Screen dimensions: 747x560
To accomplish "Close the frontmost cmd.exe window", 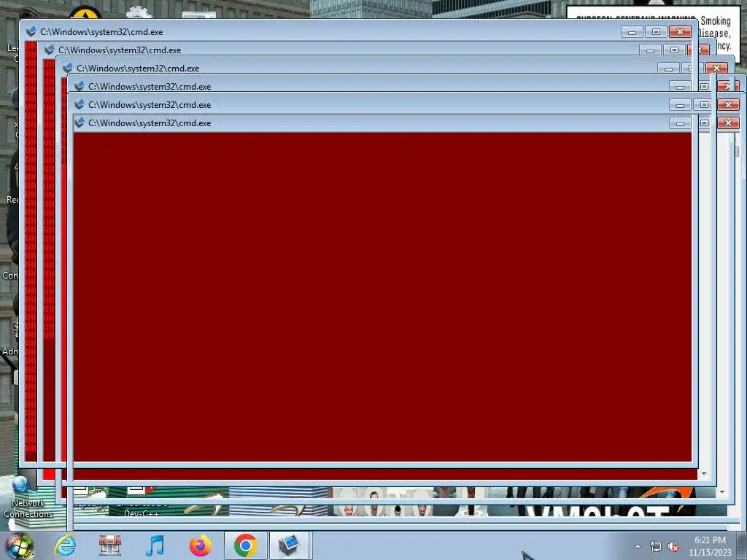I will [728, 122].
